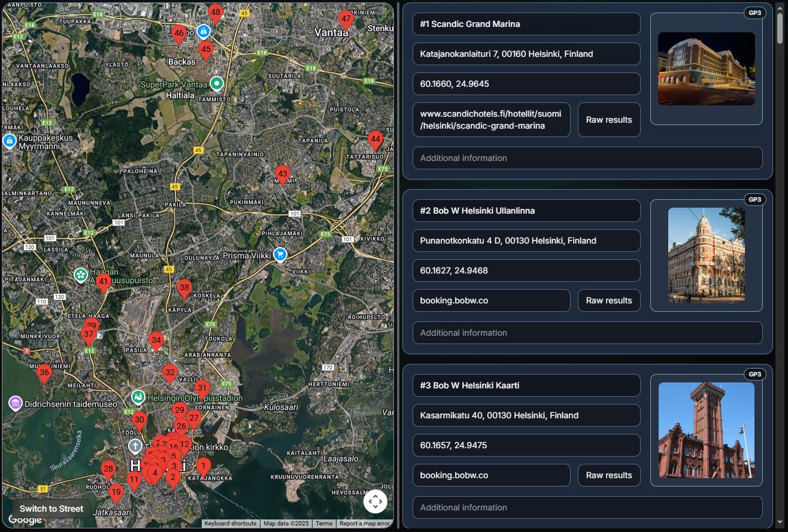Click map marker number 48

coord(216,14)
